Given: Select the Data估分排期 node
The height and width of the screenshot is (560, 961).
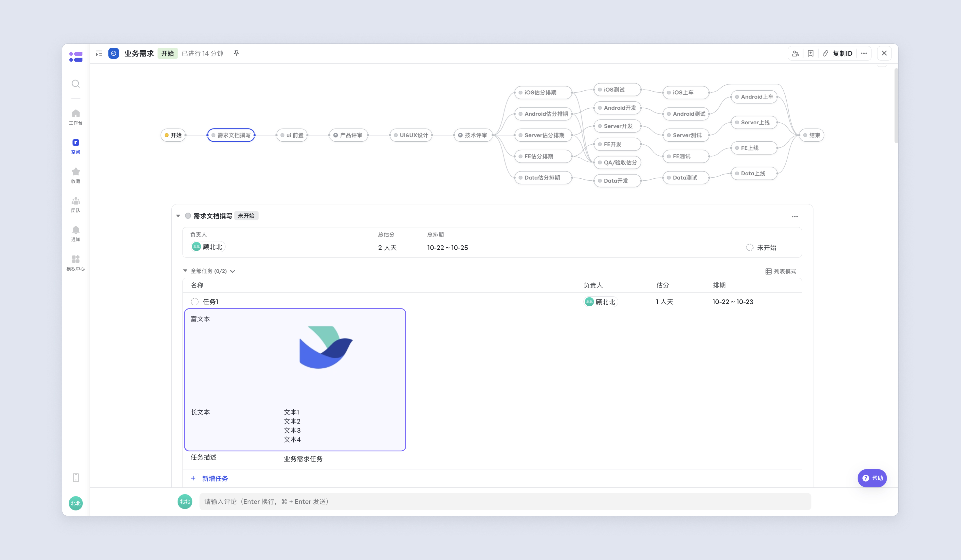Looking at the screenshot, I should [x=543, y=178].
